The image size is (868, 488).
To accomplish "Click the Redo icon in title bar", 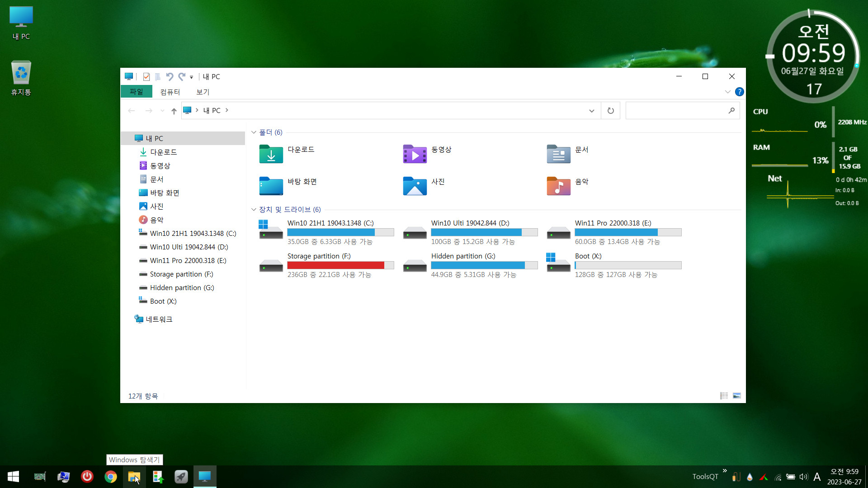I will [x=182, y=77].
